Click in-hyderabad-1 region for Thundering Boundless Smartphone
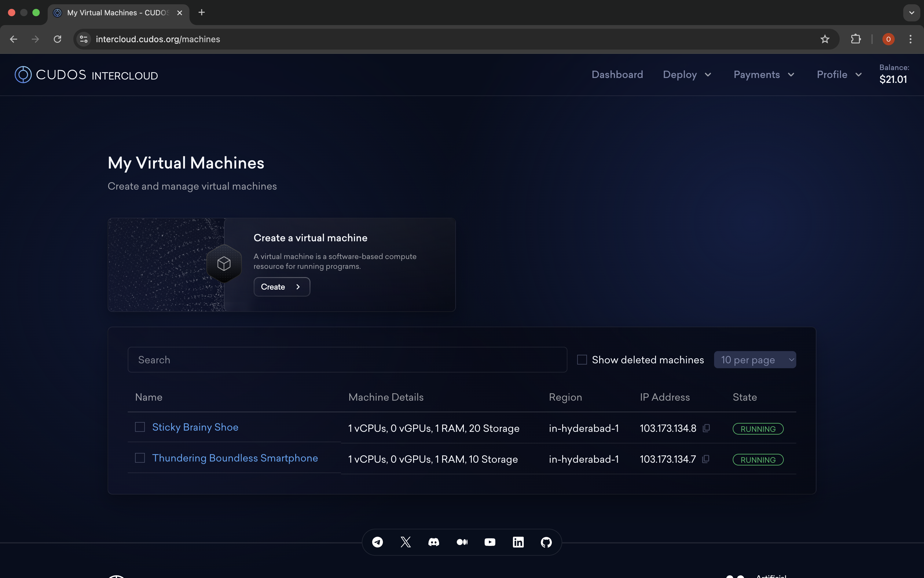 [x=583, y=459]
